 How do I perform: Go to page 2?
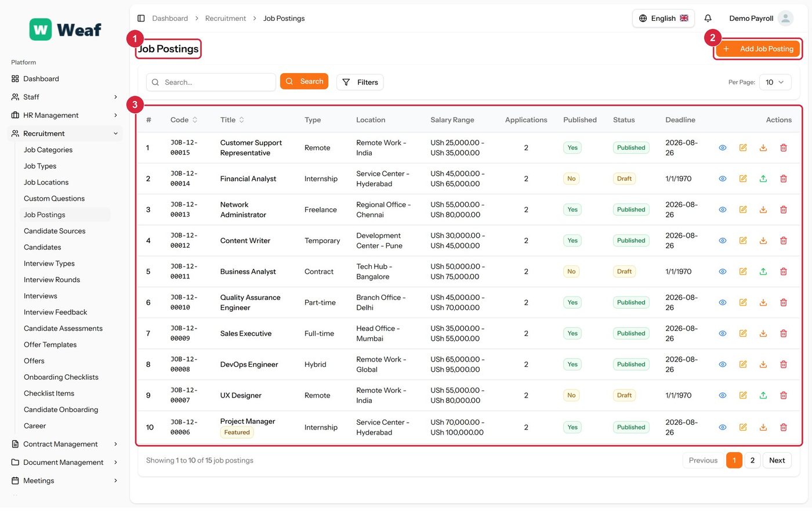click(752, 460)
